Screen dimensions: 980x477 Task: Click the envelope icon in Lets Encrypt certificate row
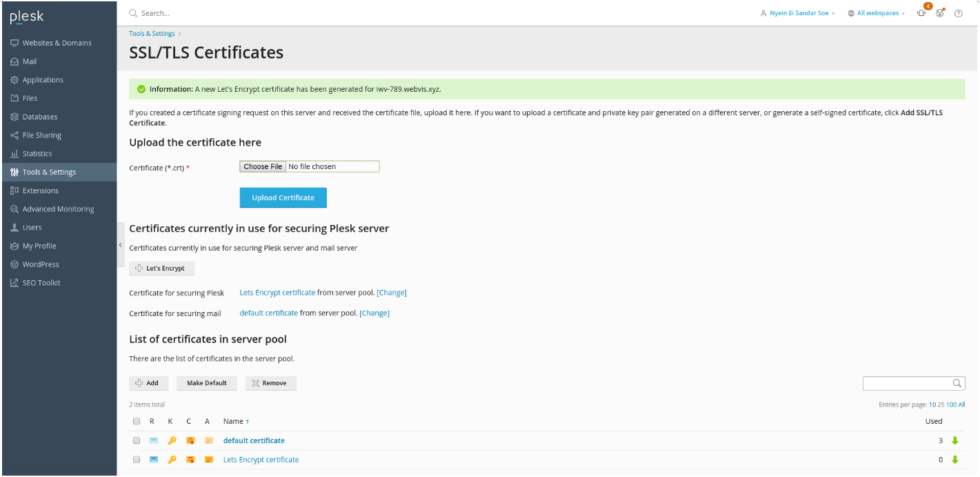(154, 460)
